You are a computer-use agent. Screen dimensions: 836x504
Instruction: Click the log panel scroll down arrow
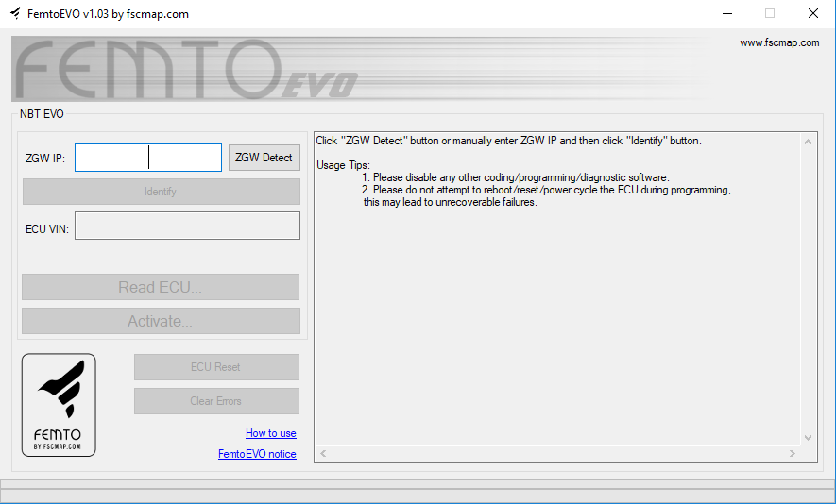click(809, 438)
